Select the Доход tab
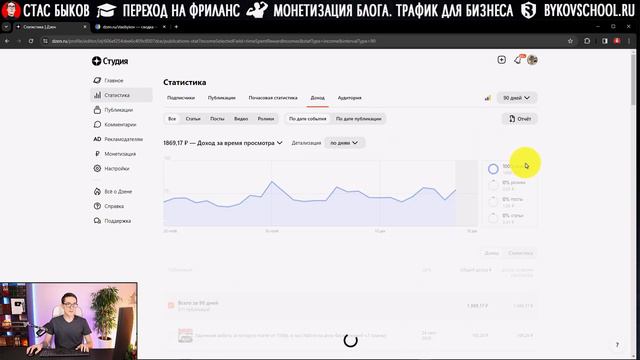 (x=318, y=98)
